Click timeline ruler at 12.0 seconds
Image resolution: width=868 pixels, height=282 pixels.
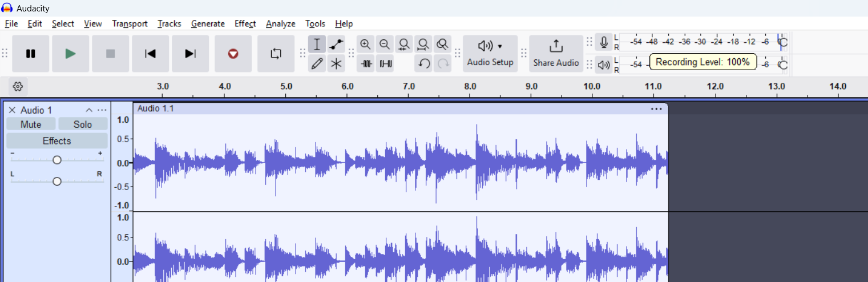[715, 87]
